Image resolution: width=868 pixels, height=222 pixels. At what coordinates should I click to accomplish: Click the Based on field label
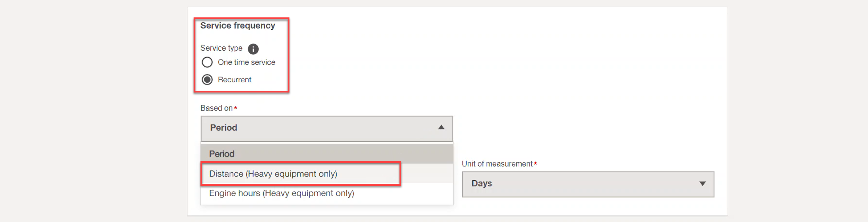[216, 108]
